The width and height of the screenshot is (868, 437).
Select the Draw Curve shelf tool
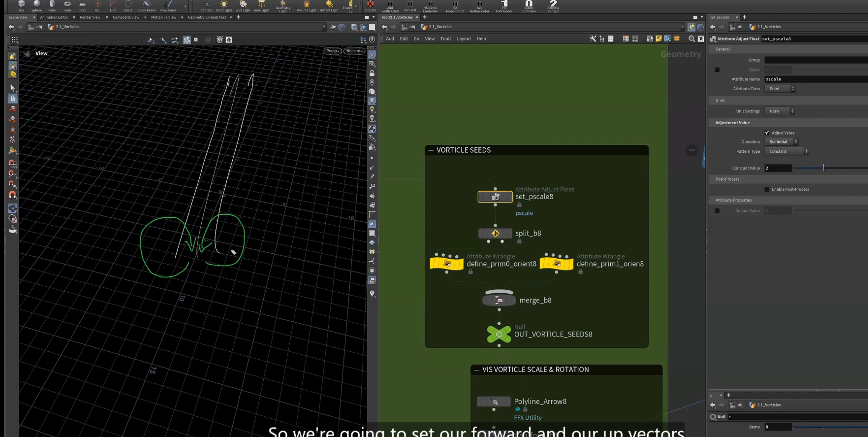pos(168,6)
